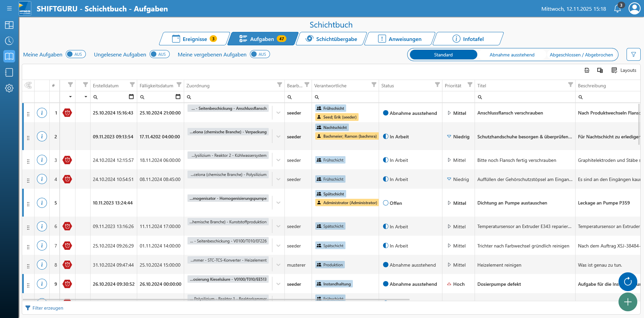Enable Ungelesene Aufgaben toggle
This screenshot has height=318, width=644.
[160, 54]
